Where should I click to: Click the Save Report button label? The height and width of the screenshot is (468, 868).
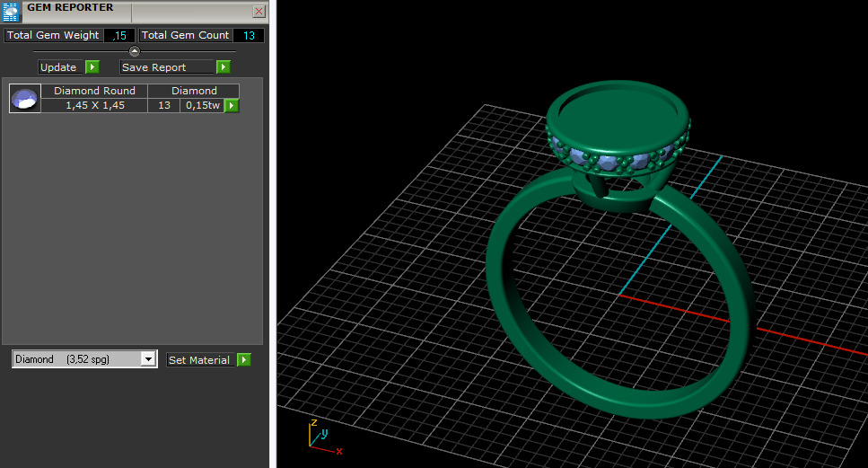pos(167,67)
